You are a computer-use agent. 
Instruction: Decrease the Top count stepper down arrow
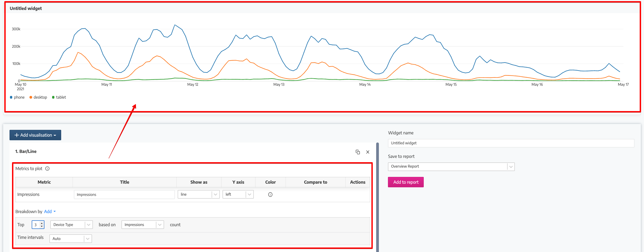coord(41,226)
